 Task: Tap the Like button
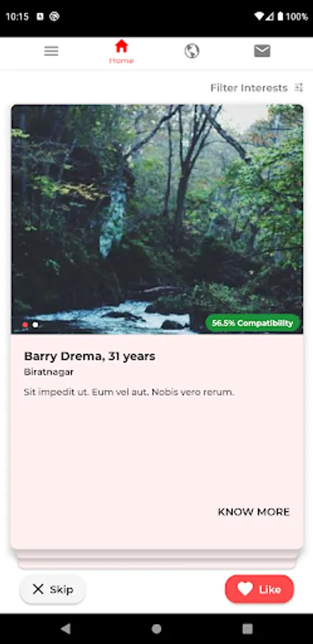pyautogui.click(x=259, y=590)
